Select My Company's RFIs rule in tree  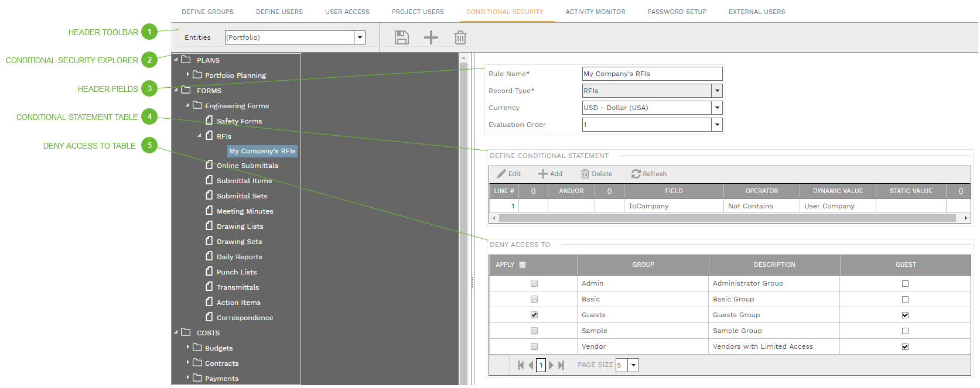pyautogui.click(x=262, y=151)
